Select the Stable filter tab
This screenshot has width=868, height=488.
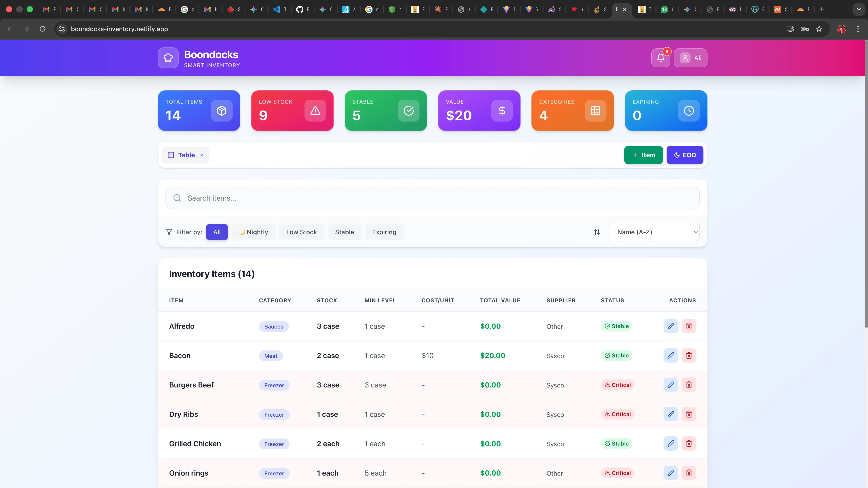[x=344, y=232]
